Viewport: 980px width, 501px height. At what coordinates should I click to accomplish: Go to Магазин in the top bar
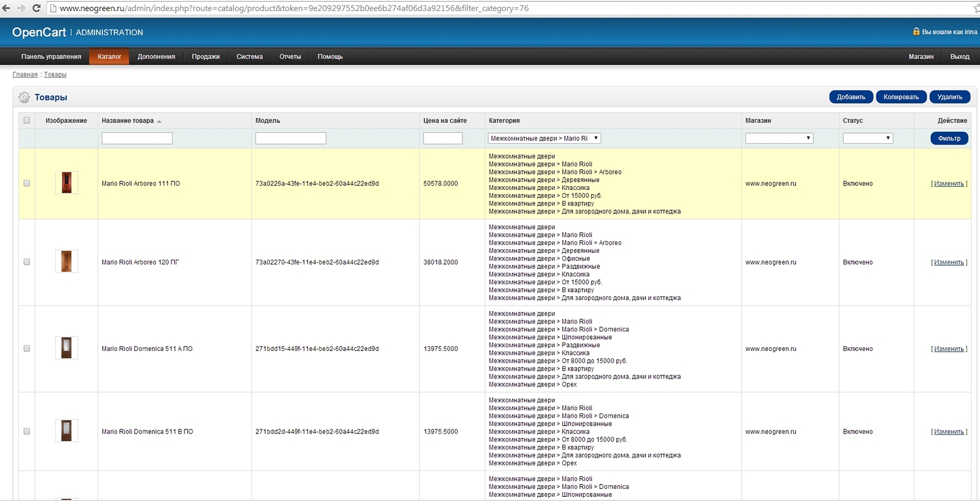click(921, 56)
